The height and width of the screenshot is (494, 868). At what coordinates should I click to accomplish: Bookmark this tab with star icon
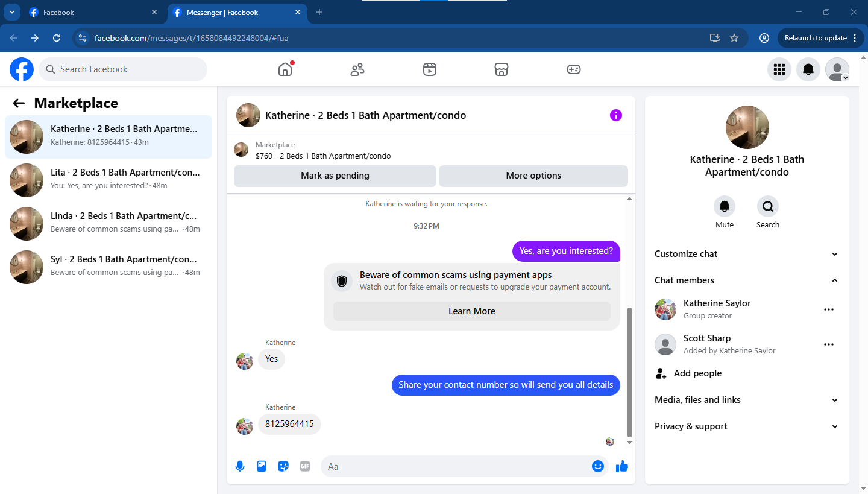734,38
